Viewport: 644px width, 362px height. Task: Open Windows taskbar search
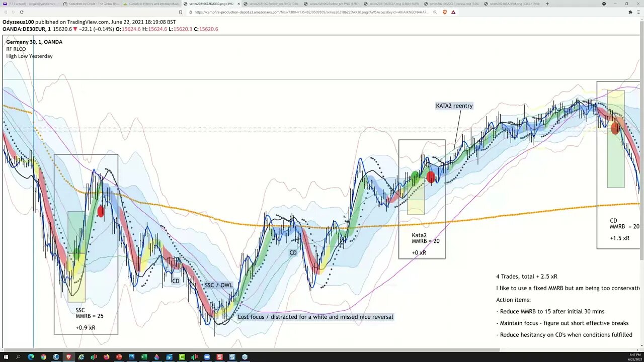click(x=18, y=357)
